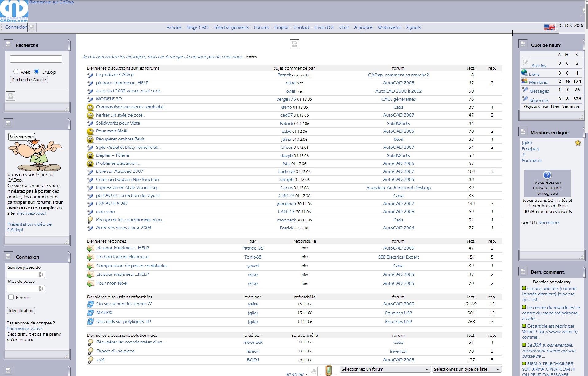Open the Webmaster menu item
The image size is (588, 376).
point(389,27)
